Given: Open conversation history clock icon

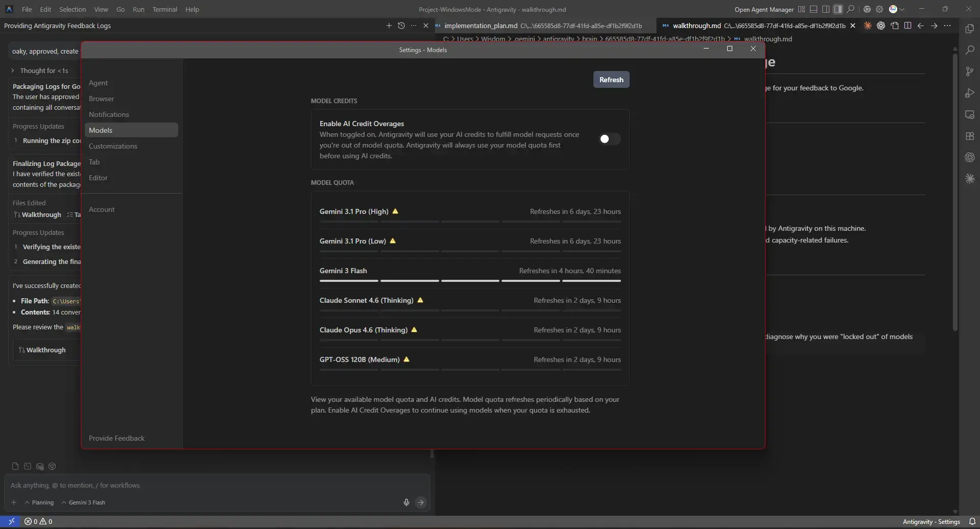Looking at the screenshot, I should (x=401, y=26).
